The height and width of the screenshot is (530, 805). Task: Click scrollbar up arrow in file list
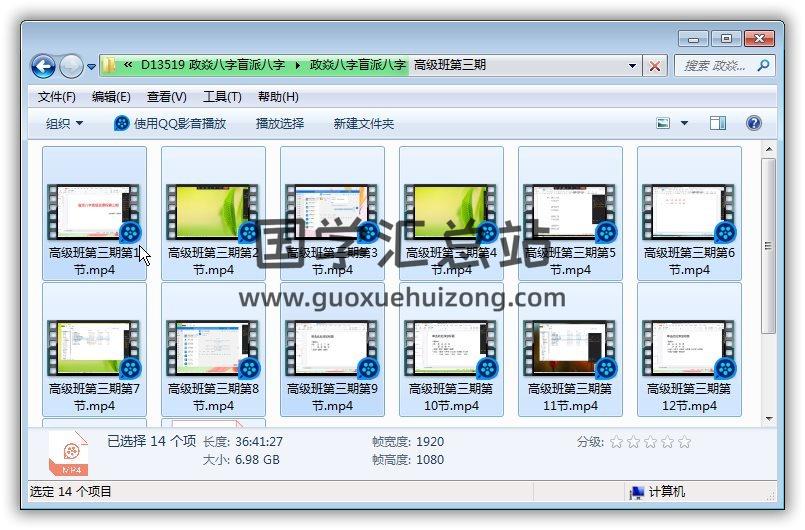pyautogui.click(x=769, y=150)
